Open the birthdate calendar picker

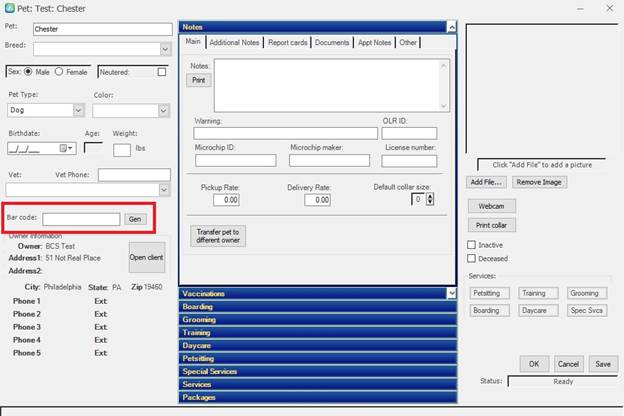pos(68,148)
